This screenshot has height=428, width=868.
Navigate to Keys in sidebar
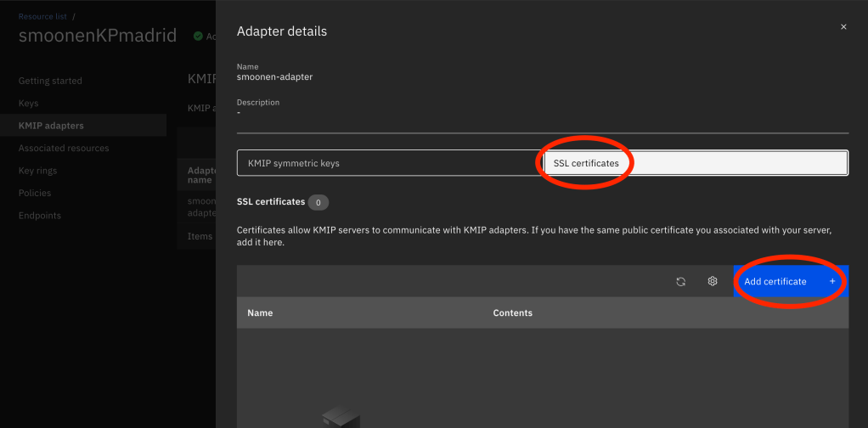29,104
